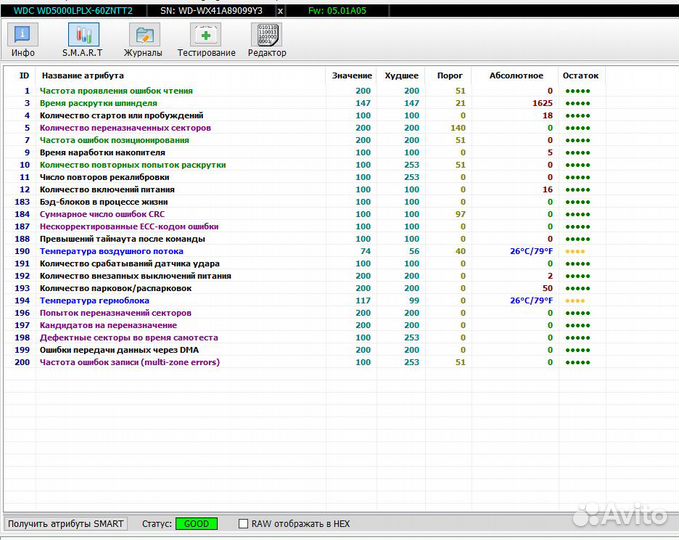Switch to the S.M.A.R.T toolbar section
Image resolution: width=679 pixels, height=540 pixels.
(83, 40)
